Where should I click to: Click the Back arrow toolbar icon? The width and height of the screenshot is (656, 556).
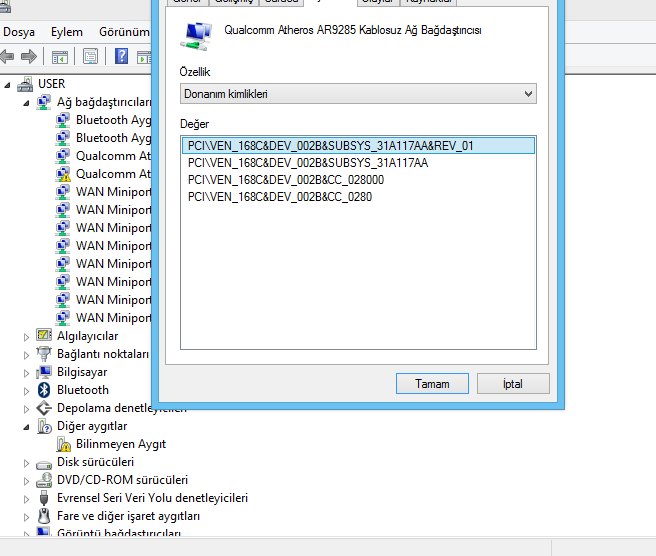pyautogui.click(x=7, y=56)
